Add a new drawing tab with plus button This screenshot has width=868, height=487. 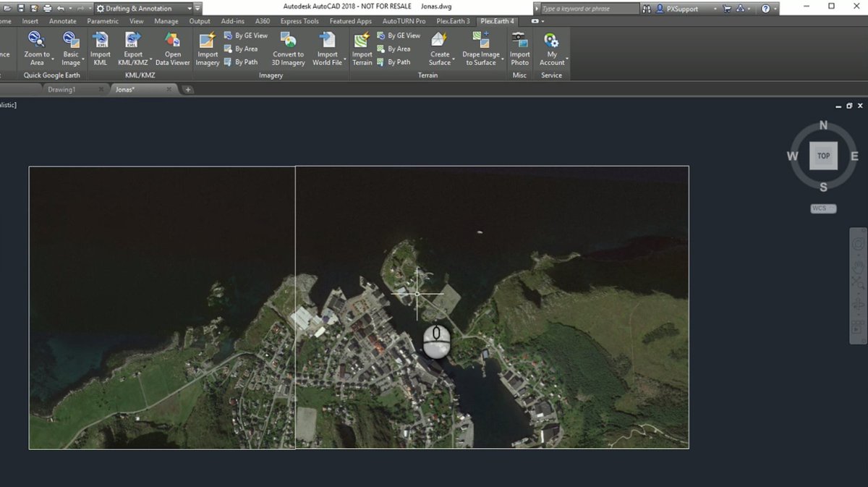[188, 90]
